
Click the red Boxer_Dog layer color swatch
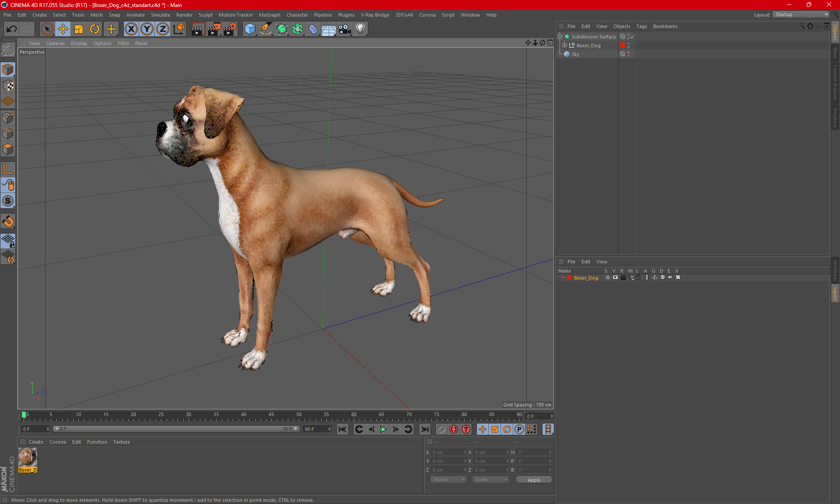point(569,278)
